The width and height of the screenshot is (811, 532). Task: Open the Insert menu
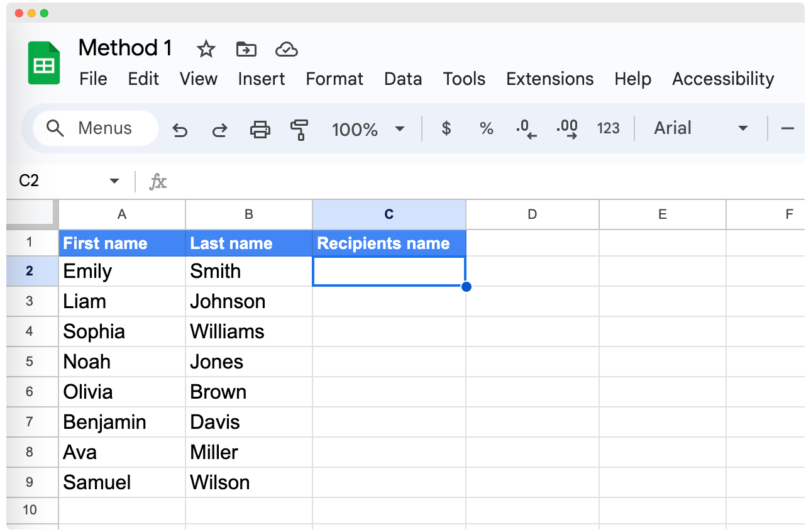(x=261, y=79)
